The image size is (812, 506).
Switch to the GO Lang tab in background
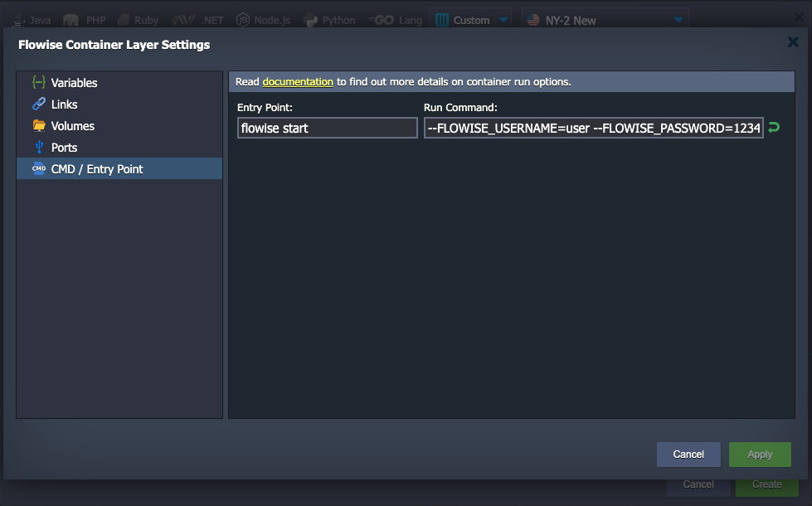[396, 20]
